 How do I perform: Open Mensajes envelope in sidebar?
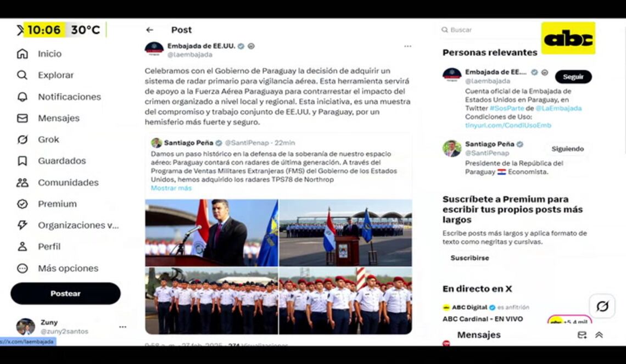point(23,118)
